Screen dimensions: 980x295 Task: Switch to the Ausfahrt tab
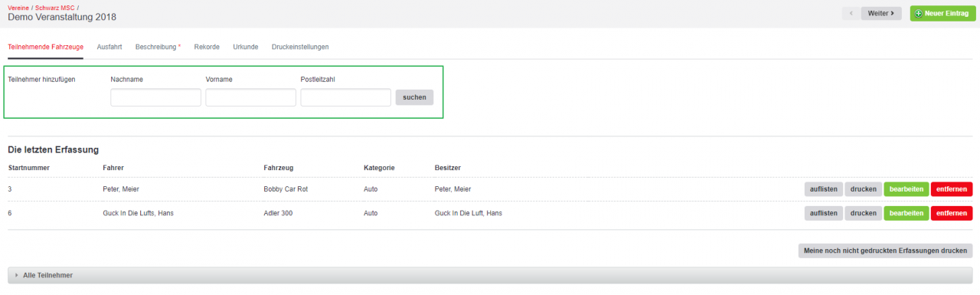(x=109, y=47)
